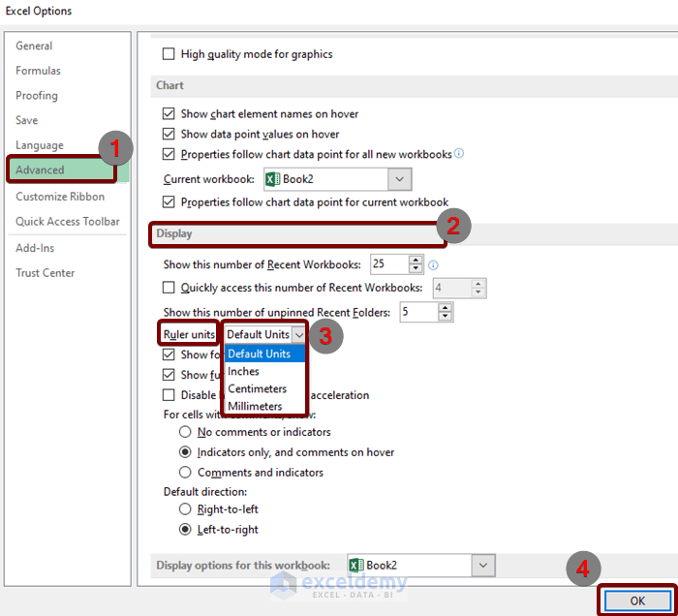Image resolution: width=678 pixels, height=616 pixels.
Task: Toggle Show data point values on hover
Action: click(x=169, y=134)
